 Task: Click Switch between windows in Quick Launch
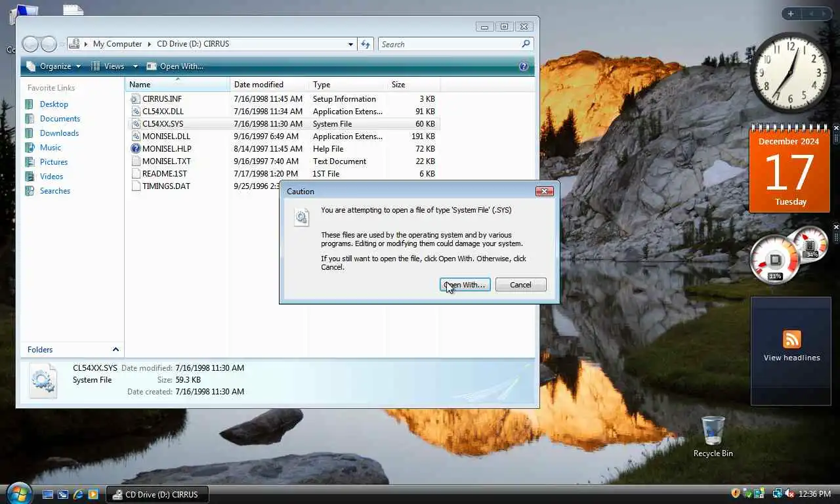pyautogui.click(x=63, y=494)
